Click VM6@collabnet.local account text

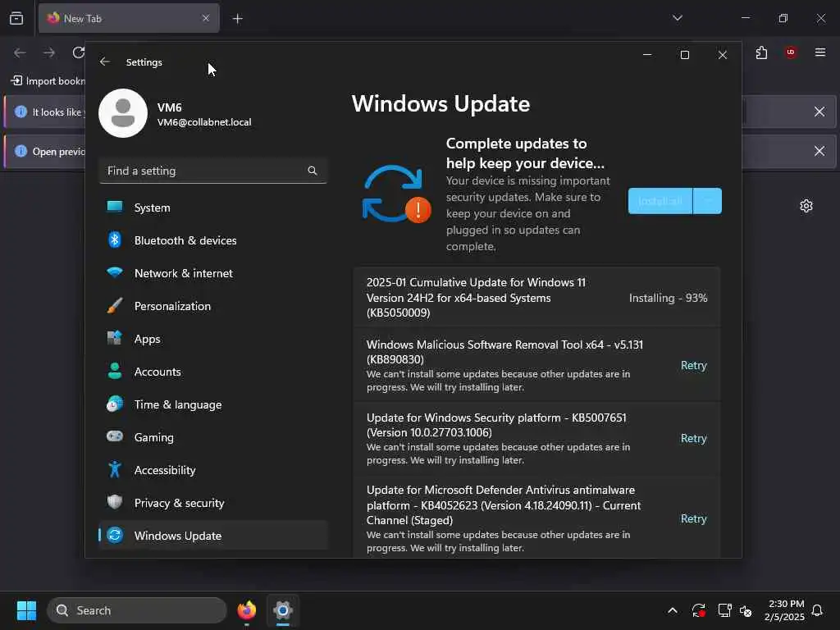[204, 122]
